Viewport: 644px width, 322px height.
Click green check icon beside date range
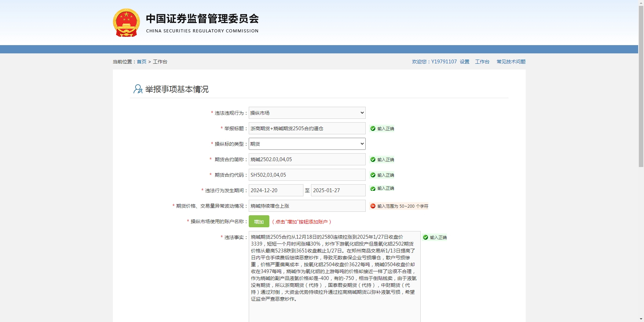(373, 189)
